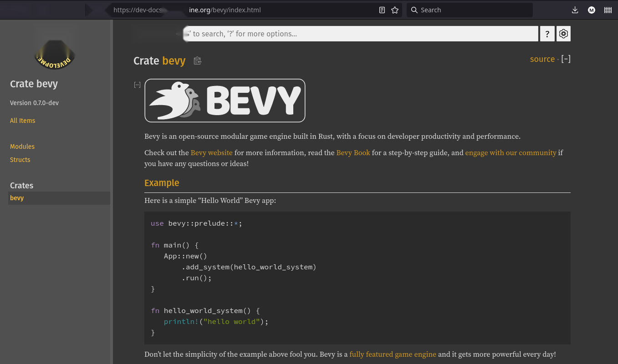Image resolution: width=618 pixels, height=364 pixels.
Task: Click the orange 'bevy' name in the page title
Action: coord(174,61)
